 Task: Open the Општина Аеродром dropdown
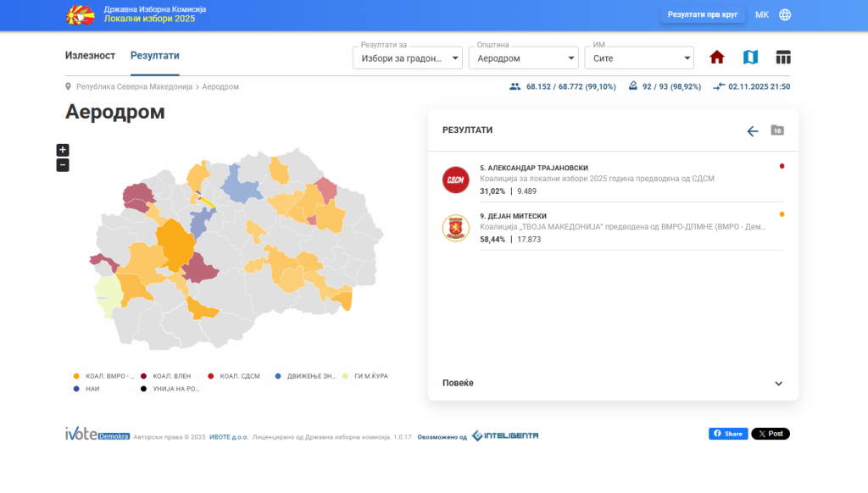[x=523, y=58]
